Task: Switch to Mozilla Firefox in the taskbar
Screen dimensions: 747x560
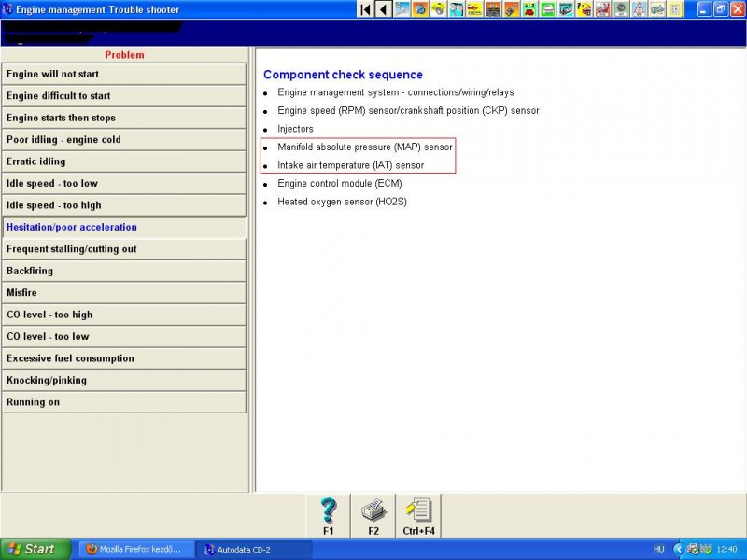Action: 135,550
